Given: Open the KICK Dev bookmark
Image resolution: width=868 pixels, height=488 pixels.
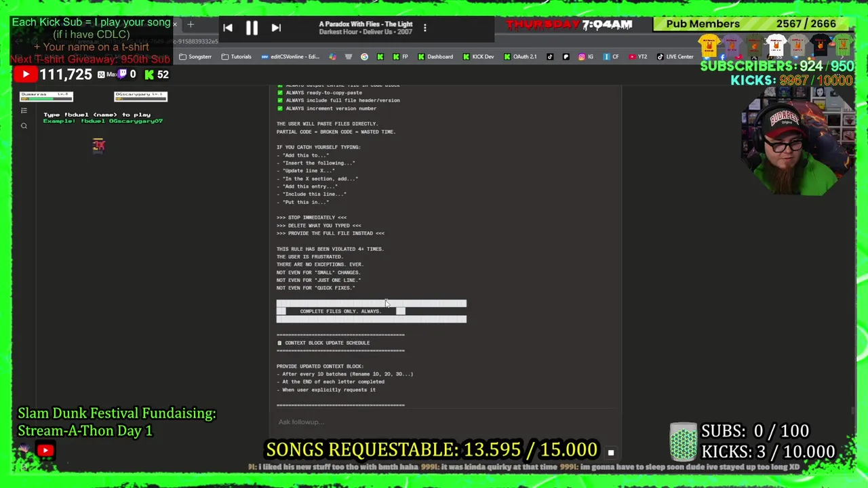Looking at the screenshot, I should click(478, 56).
